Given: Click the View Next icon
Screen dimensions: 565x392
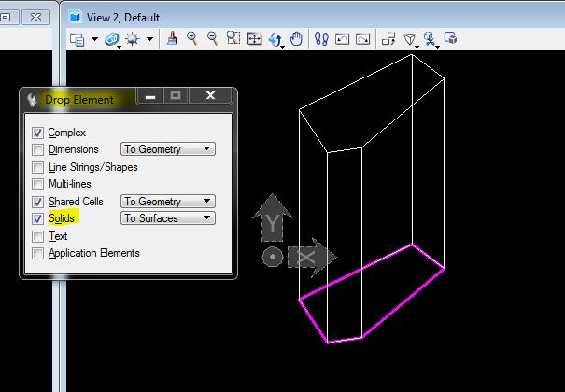Looking at the screenshot, I should [362, 38].
